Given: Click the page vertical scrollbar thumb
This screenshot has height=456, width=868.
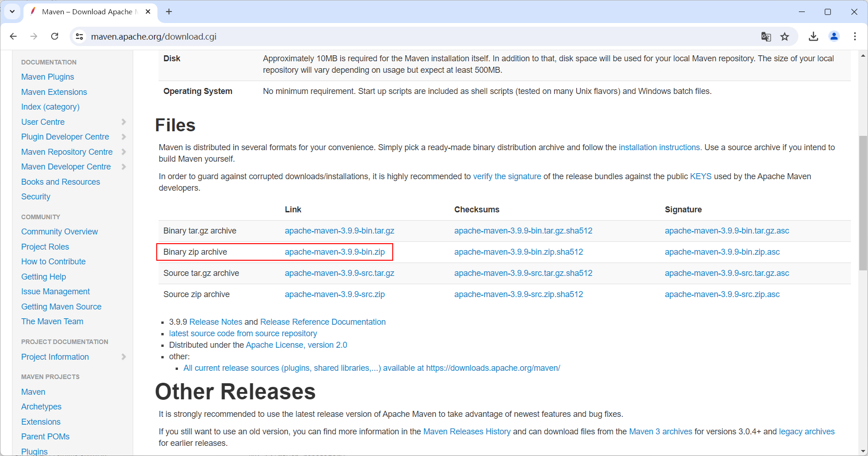Looking at the screenshot, I should pyautogui.click(x=863, y=203).
